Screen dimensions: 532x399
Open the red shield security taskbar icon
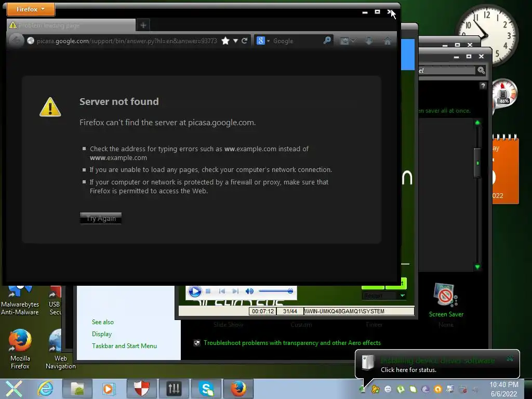[141, 389]
